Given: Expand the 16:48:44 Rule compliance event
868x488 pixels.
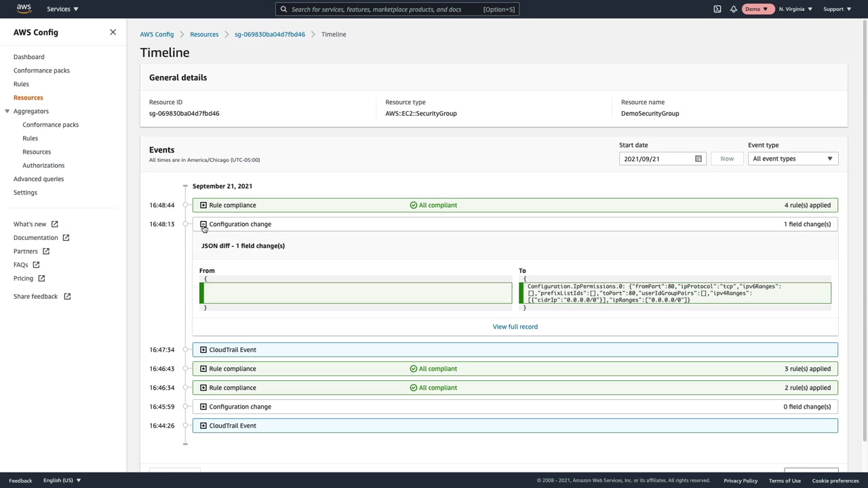Looking at the screenshot, I should 203,205.
